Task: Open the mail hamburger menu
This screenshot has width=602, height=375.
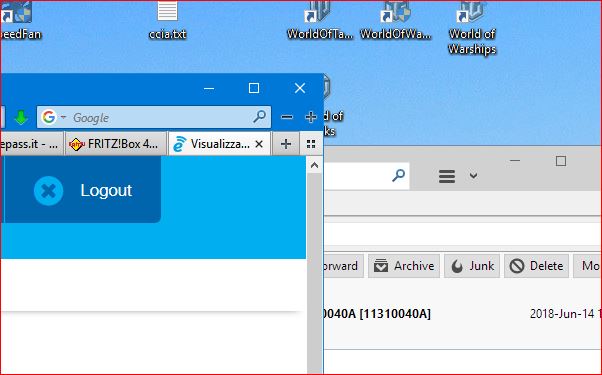Action: [447, 176]
